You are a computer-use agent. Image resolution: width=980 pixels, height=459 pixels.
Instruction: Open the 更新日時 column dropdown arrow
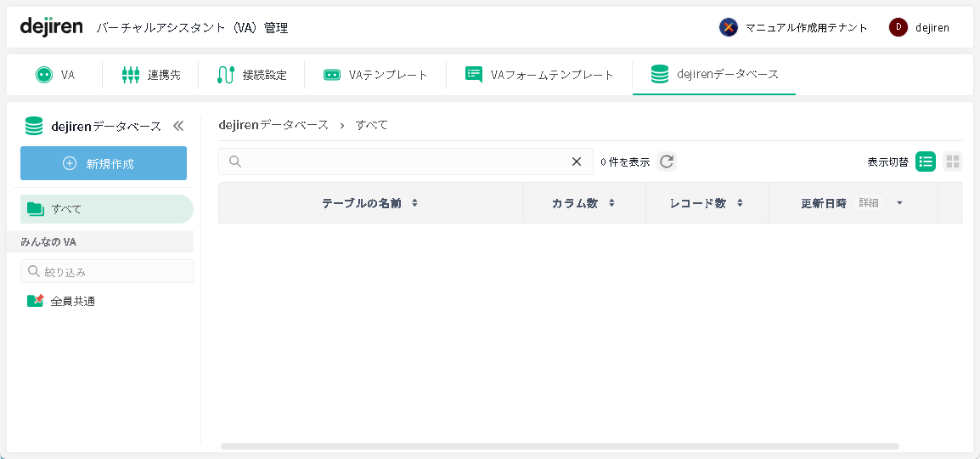[899, 203]
